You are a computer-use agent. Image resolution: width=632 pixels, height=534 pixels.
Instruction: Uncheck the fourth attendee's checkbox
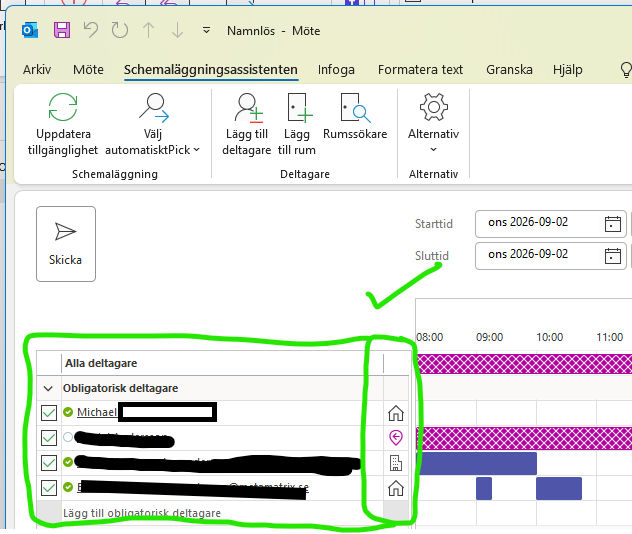point(49,488)
